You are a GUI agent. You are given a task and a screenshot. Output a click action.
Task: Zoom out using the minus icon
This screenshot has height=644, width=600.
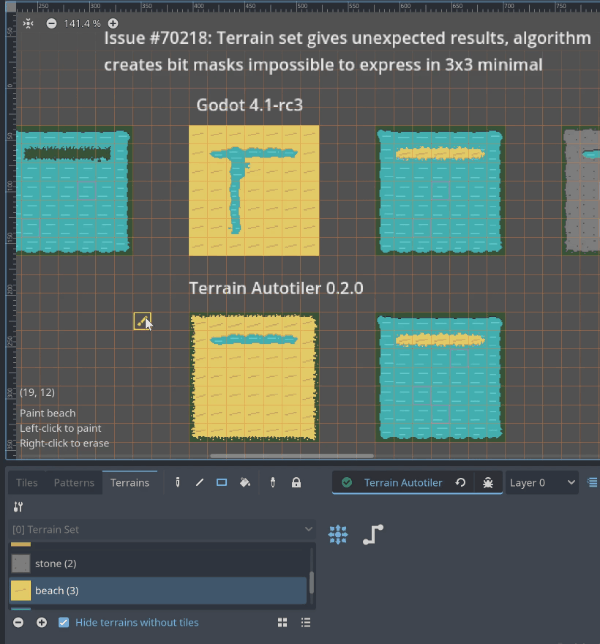point(51,23)
